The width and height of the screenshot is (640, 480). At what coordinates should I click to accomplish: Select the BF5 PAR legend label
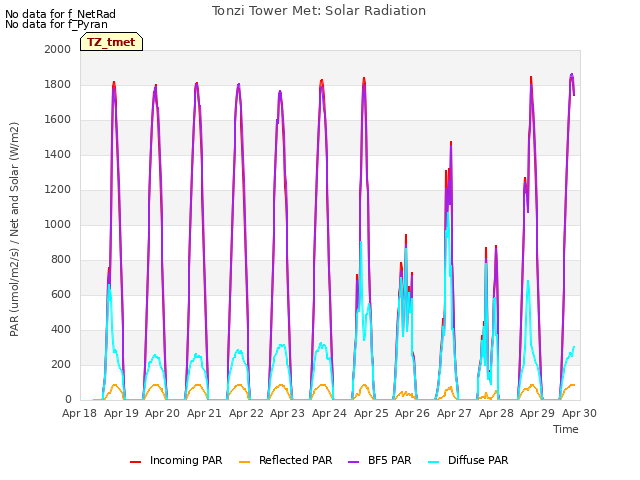pyautogui.click(x=389, y=460)
